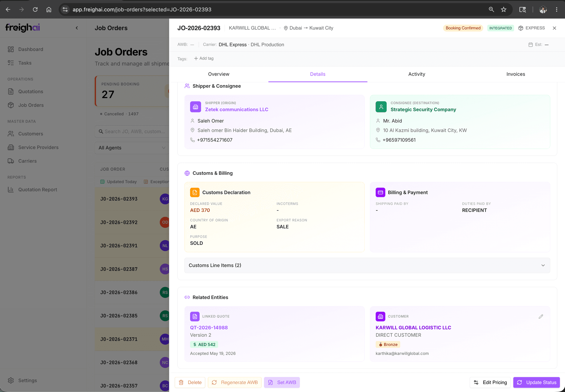Select job order row JO-2026-02371
565x392 pixels.
(132, 339)
